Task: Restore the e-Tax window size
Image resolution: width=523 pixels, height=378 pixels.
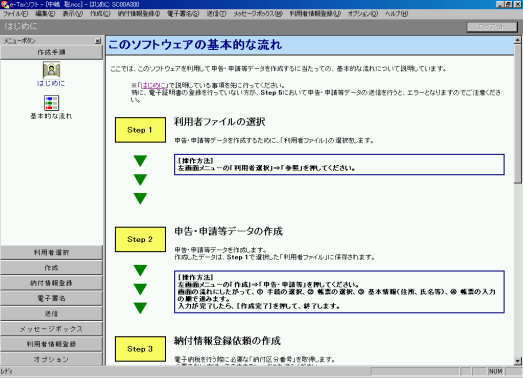Action: tap(508, 4)
